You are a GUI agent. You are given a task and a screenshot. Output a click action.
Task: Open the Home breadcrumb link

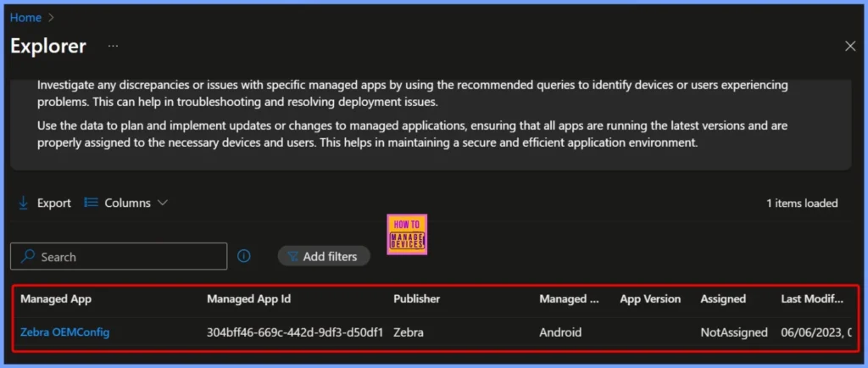point(25,18)
